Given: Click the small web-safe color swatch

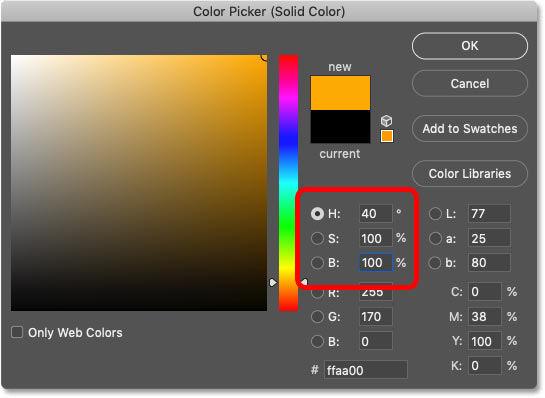Looking at the screenshot, I should (387, 136).
